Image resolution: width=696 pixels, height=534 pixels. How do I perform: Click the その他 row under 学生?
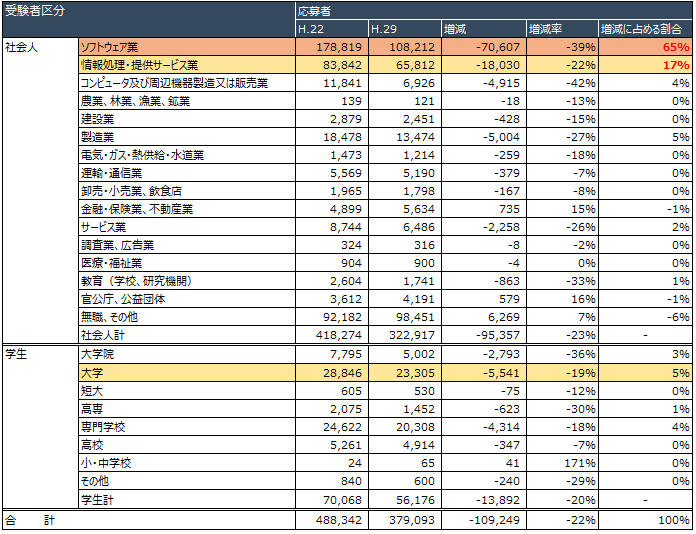coord(95,481)
